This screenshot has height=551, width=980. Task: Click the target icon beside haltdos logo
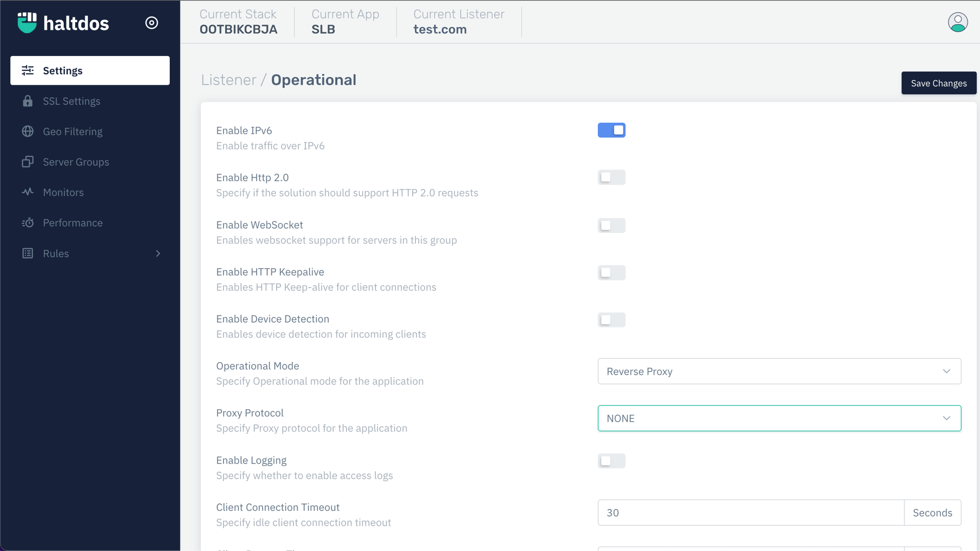point(152,23)
